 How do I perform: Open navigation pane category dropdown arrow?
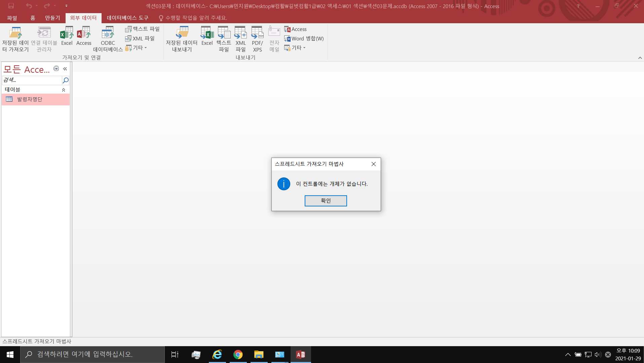click(x=56, y=69)
